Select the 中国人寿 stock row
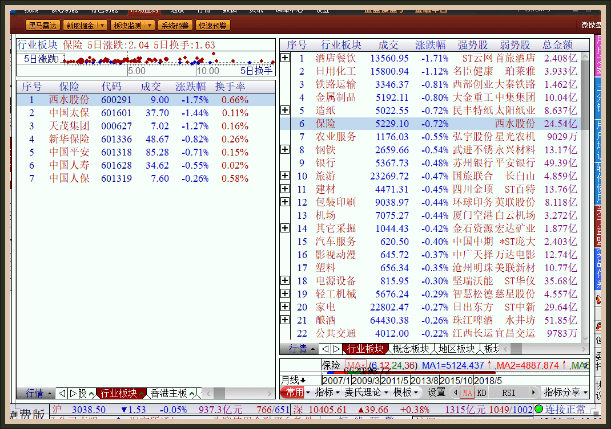Image resolution: width=611 pixels, height=429 pixels. click(146, 165)
